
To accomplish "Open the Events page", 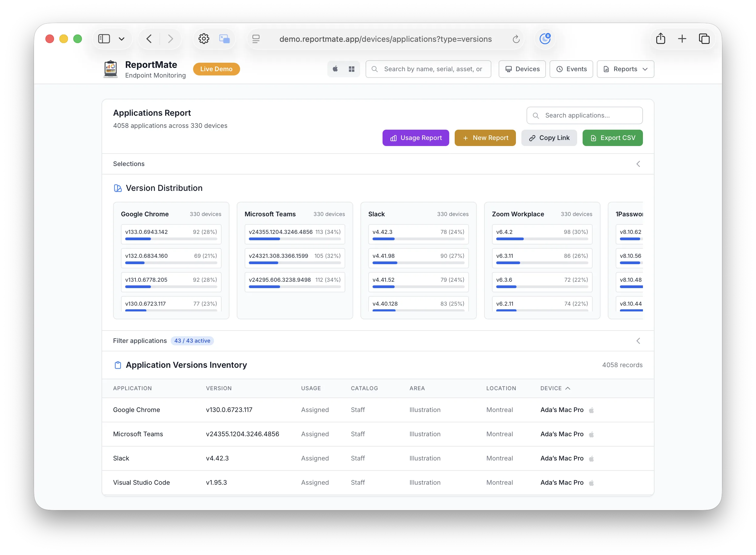I will (x=571, y=69).
